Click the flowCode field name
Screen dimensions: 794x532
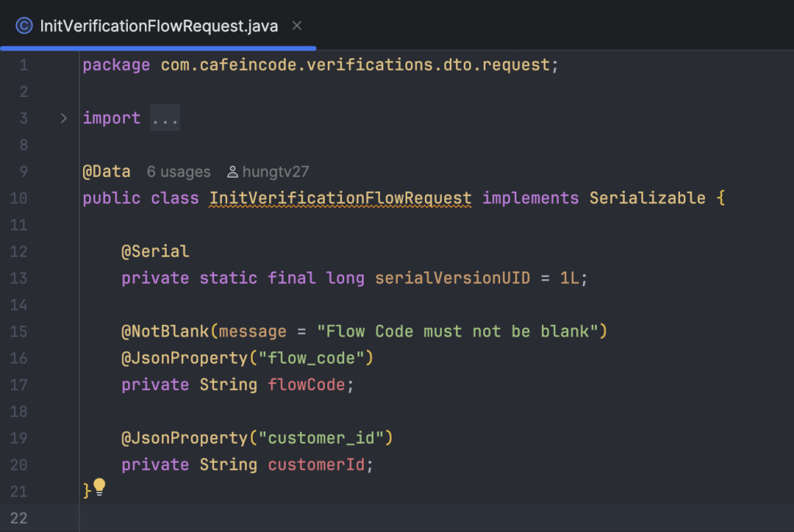[306, 385]
